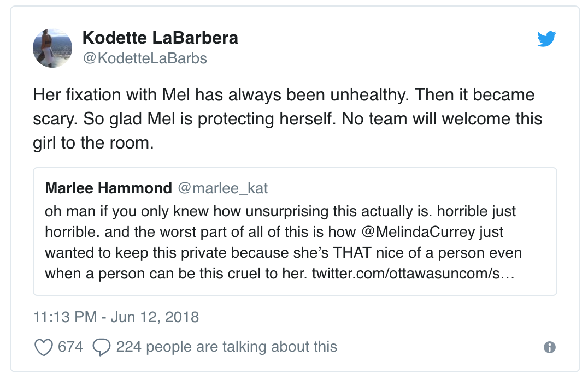Open the twitter.com/ottawasuncom link
The image size is (588, 380).
[x=413, y=274]
